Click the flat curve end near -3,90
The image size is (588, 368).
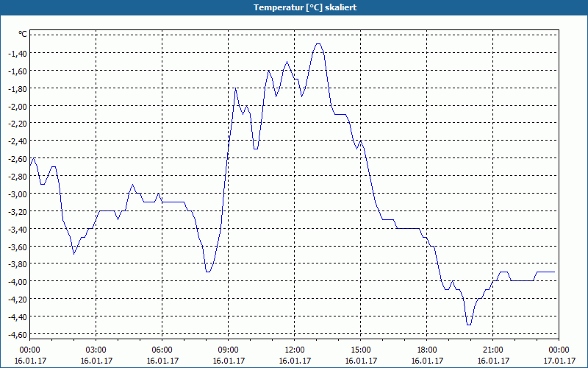point(545,272)
